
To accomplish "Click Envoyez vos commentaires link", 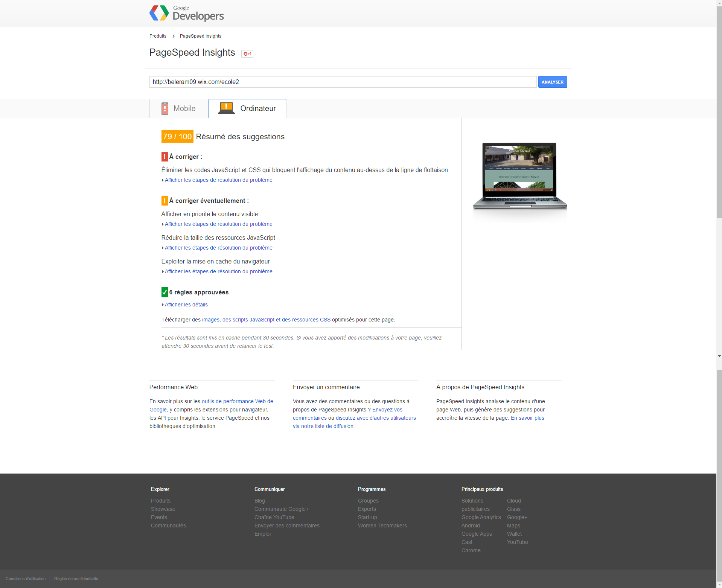I will 387,410.
